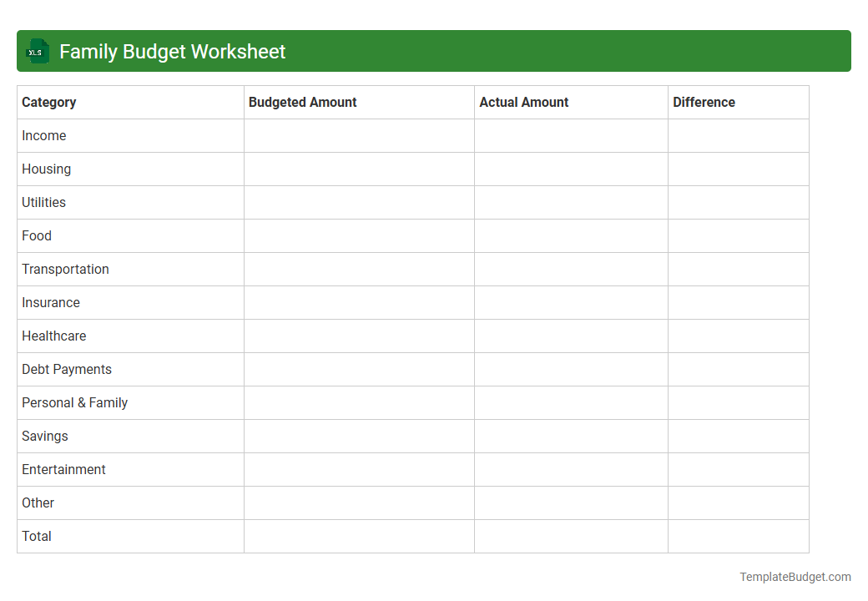Select the Total row label
The image size is (868, 601).
tap(37, 536)
